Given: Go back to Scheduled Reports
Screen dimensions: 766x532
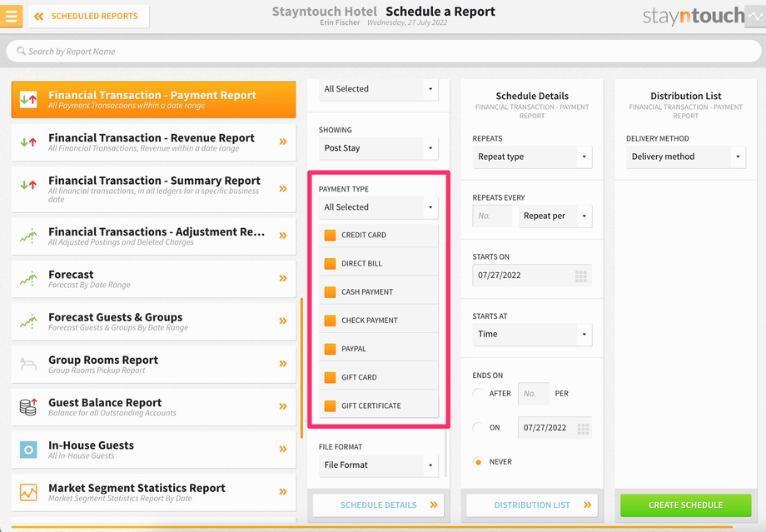Looking at the screenshot, I should click(x=88, y=16).
